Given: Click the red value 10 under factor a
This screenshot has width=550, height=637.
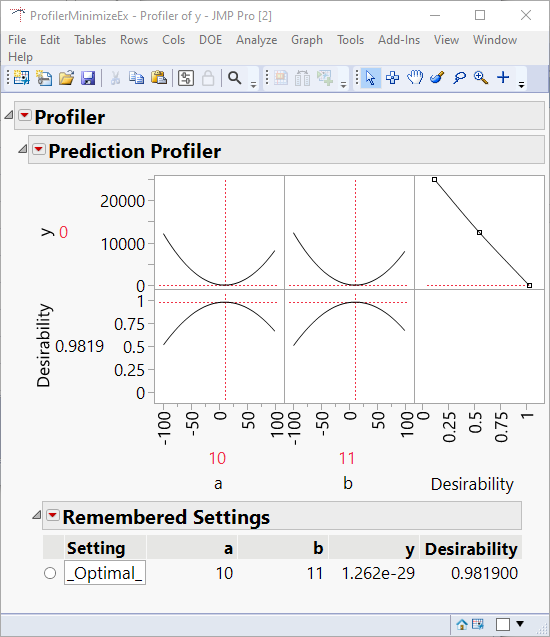Looking at the screenshot, I should coord(217,458).
